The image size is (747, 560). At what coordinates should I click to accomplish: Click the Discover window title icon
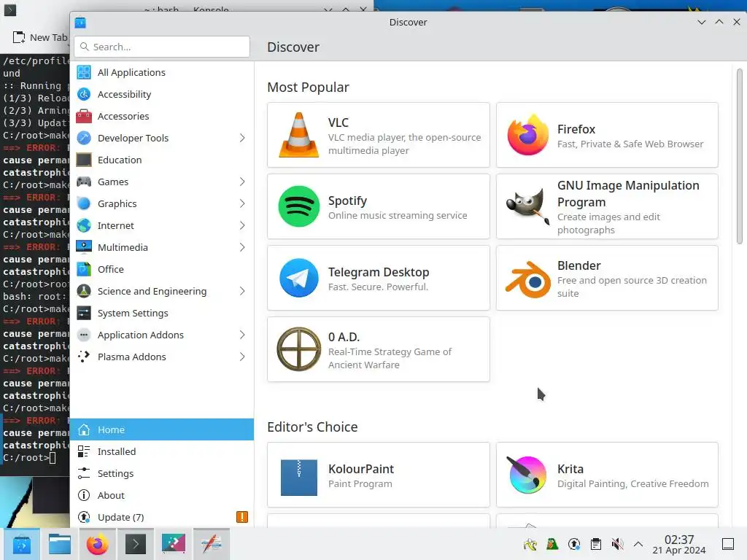[x=80, y=23]
